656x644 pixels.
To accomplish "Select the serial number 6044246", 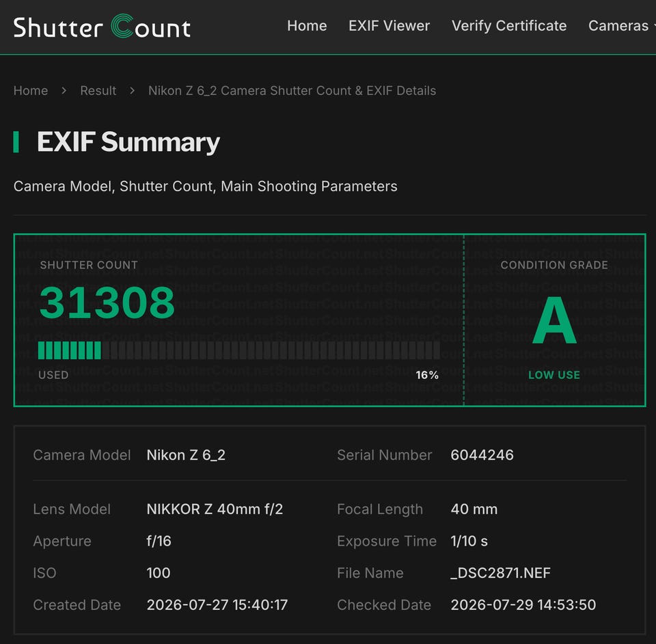I will click(482, 455).
